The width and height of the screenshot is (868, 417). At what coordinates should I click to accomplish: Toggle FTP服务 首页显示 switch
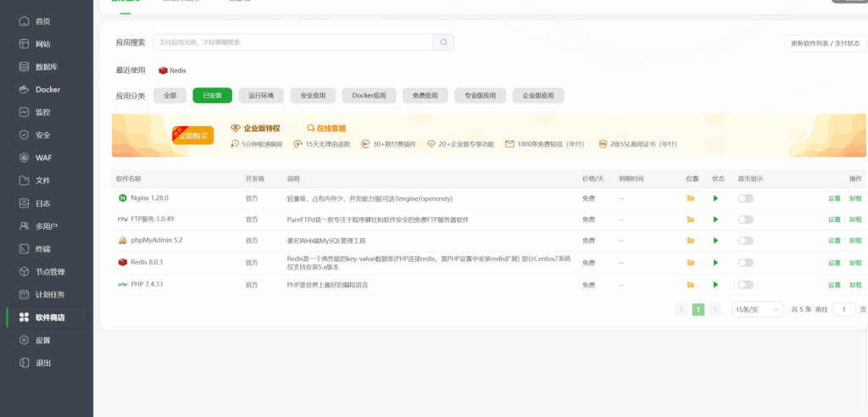(x=746, y=220)
